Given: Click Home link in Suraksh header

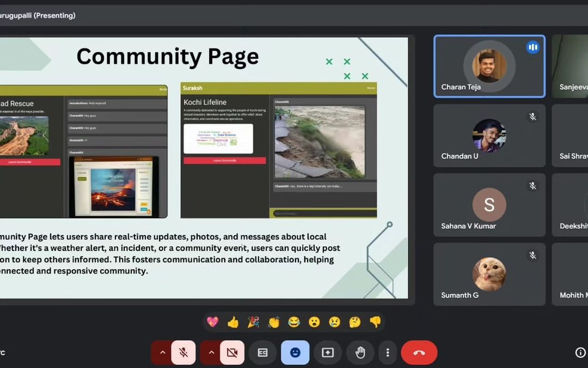Looking at the screenshot, I should point(371,88).
